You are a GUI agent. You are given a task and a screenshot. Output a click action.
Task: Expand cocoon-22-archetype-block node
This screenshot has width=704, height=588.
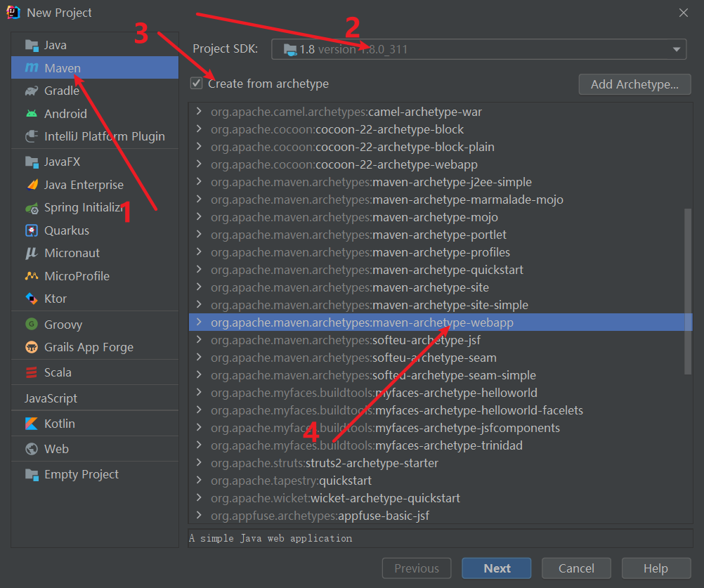199,129
